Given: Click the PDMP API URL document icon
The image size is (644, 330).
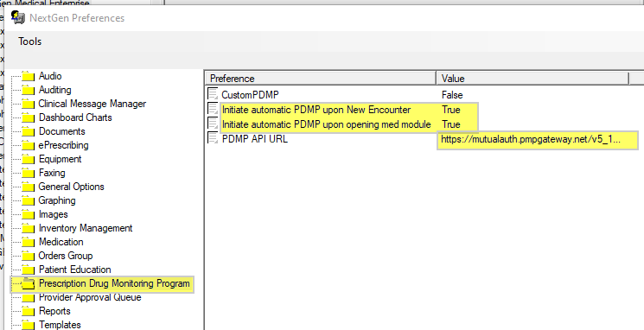Looking at the screenshot, I should point(213,138).
